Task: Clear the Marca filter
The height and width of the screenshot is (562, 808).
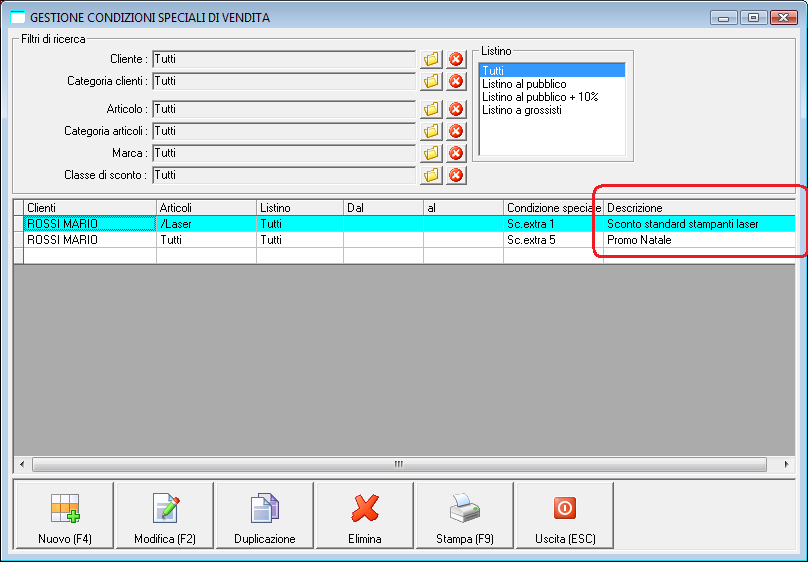Action: pyautogui.click(x=456, y=154)
